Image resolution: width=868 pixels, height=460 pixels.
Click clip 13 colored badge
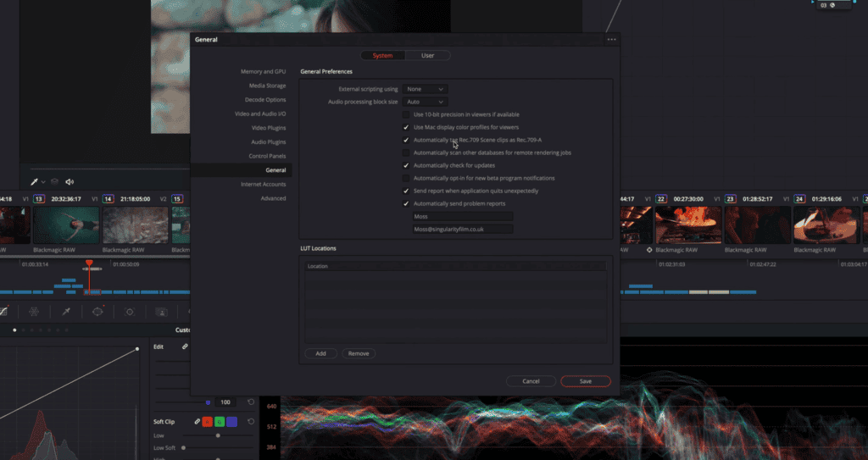pos(39,199)
